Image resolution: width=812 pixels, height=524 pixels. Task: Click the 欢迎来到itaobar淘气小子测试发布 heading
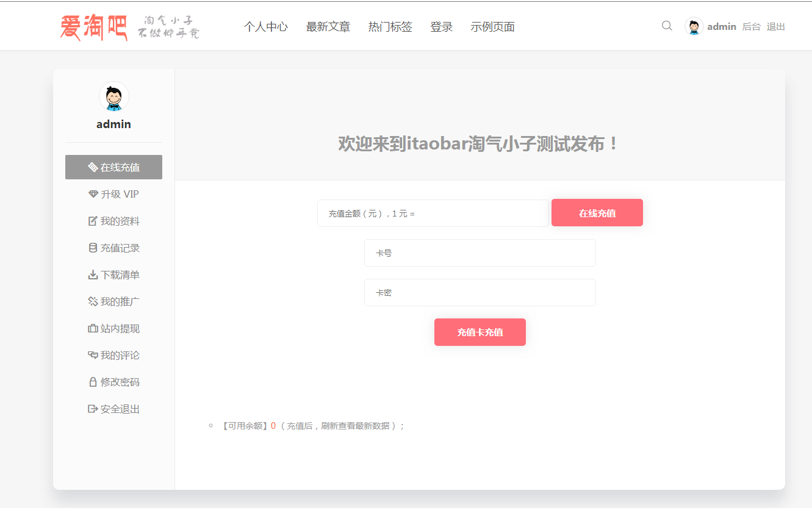tap(480, 144)
